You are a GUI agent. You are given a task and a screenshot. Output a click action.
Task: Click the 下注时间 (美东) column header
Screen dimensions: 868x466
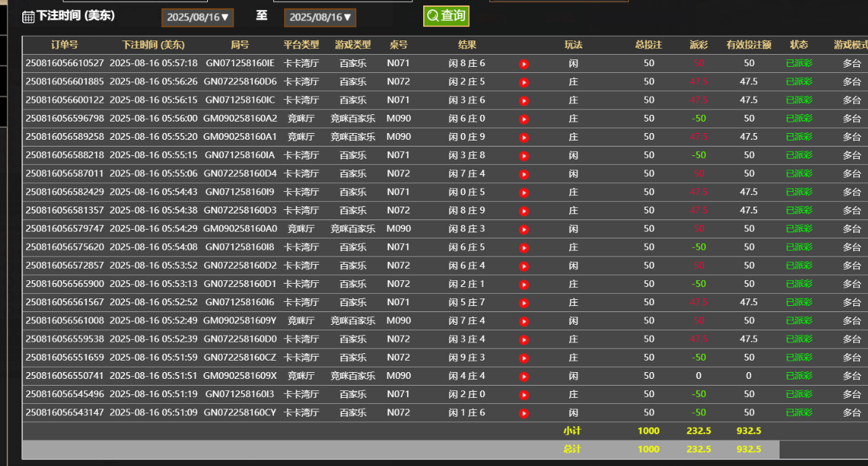153,45
